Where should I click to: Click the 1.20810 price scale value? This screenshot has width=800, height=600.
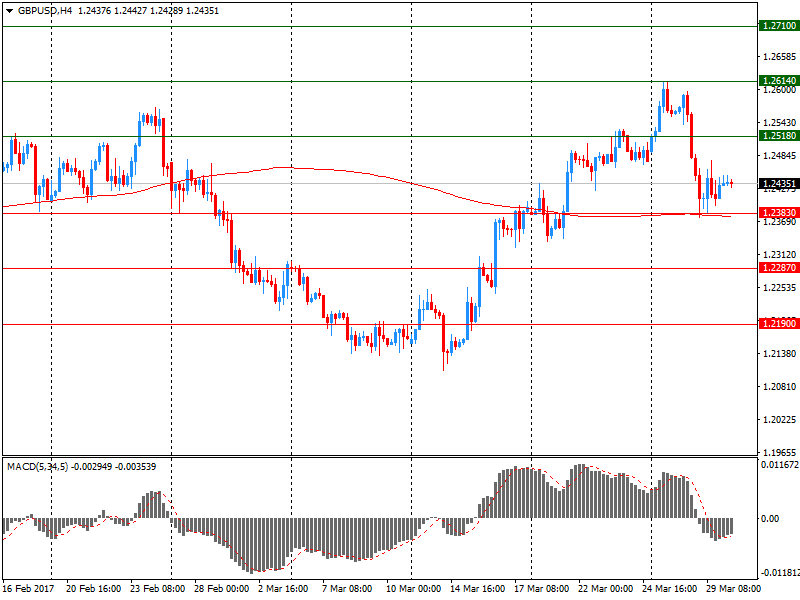coord(780,387)
